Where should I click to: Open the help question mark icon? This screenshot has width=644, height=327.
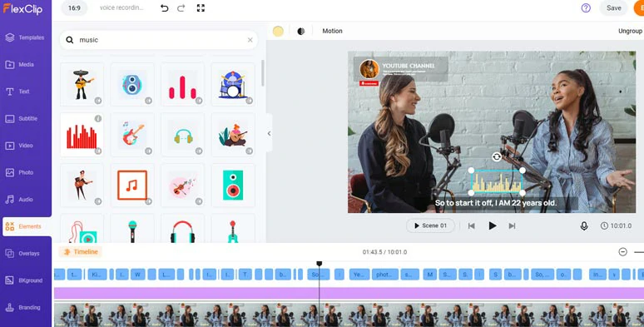coord(586,7)
